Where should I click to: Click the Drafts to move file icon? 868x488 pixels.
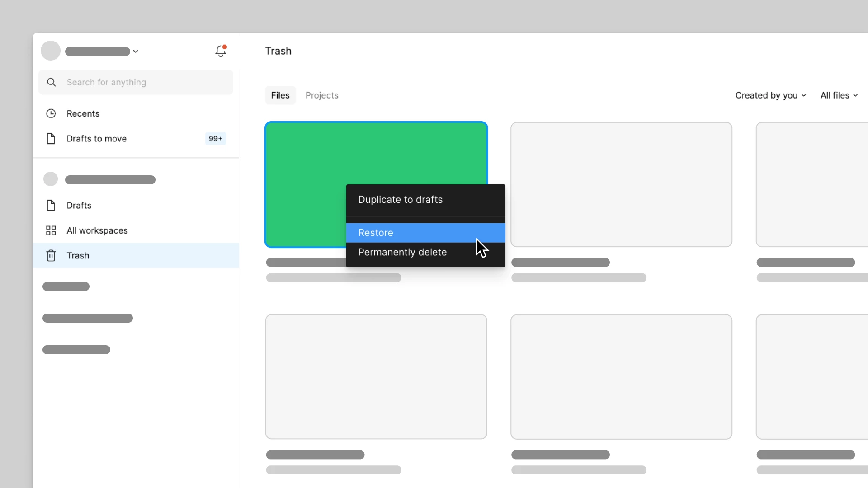[51, 139]
